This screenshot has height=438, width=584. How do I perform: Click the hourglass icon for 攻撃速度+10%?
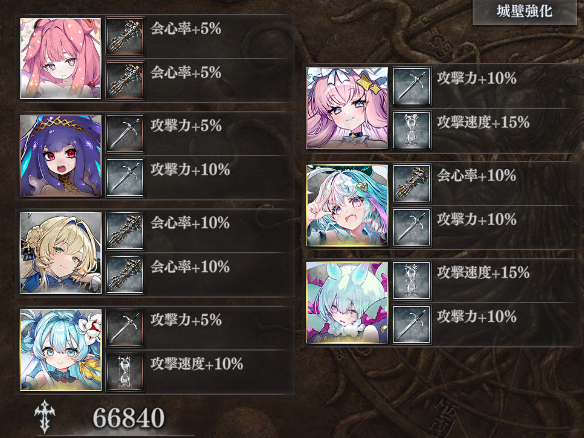coord(125,372)
